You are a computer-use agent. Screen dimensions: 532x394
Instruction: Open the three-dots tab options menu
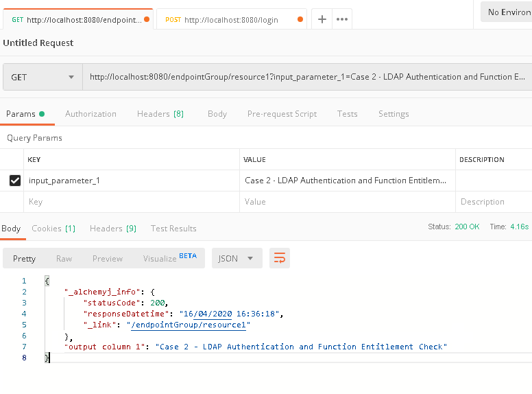point(342,19)
